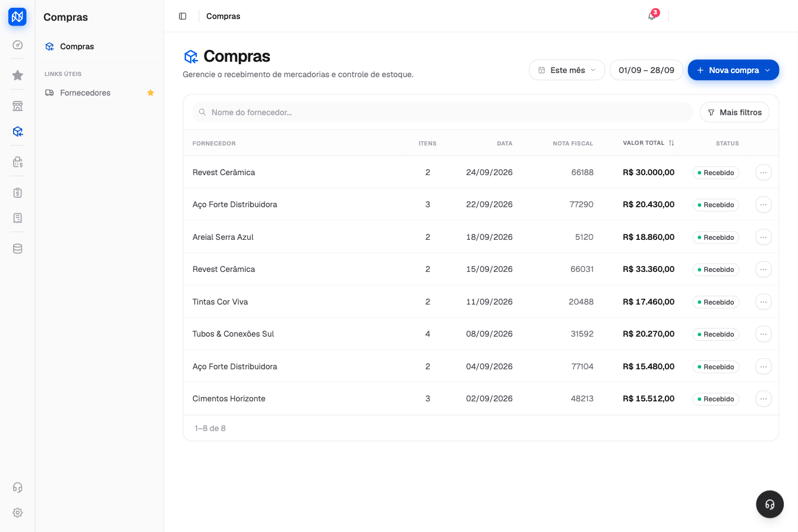Open the database icon in sidebar
The height and width of the screenshot is (532, 798).
pos(17,249)
